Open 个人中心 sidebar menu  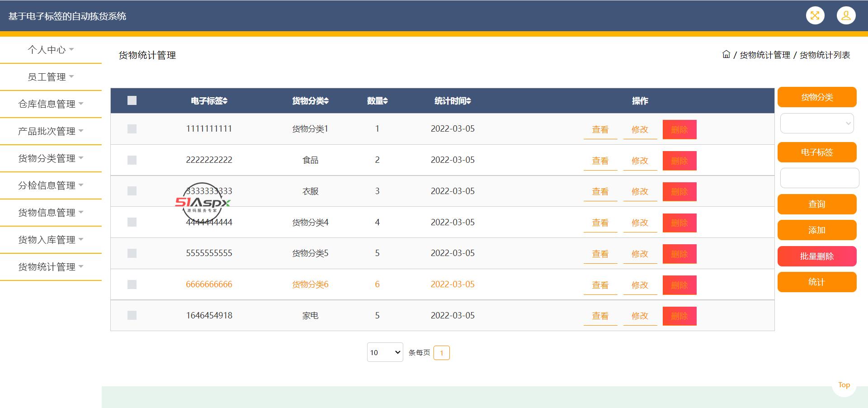click(51, 50)
